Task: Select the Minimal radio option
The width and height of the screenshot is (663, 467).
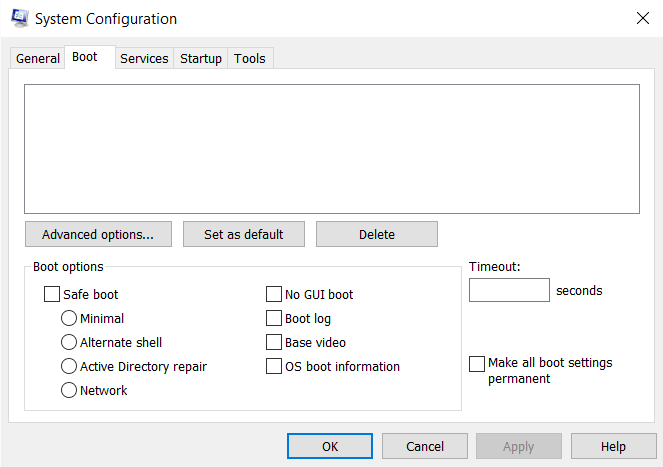Action: 69,318
